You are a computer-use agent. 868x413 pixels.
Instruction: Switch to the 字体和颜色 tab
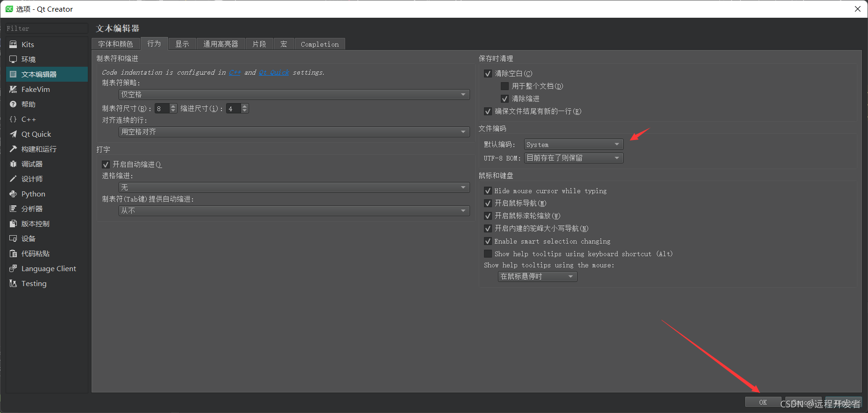116,44
